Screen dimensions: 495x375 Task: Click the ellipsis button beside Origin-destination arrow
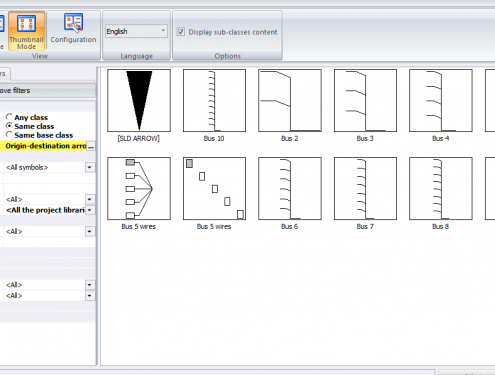coord(91,146)
